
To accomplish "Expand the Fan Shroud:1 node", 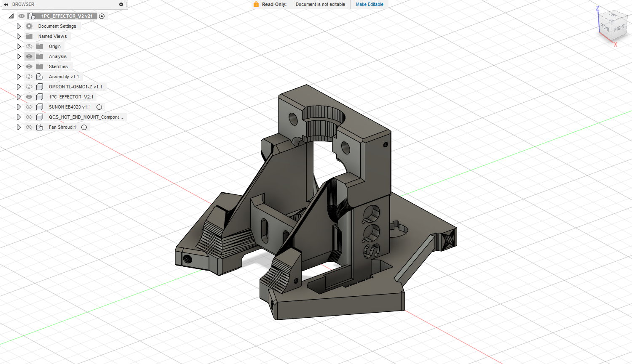I will coord(19,127).
